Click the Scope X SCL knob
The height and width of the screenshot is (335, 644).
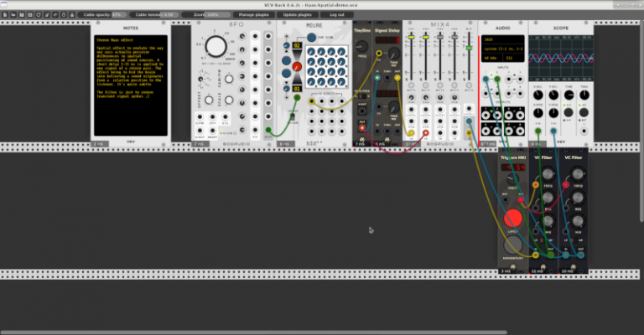[538, 95]
